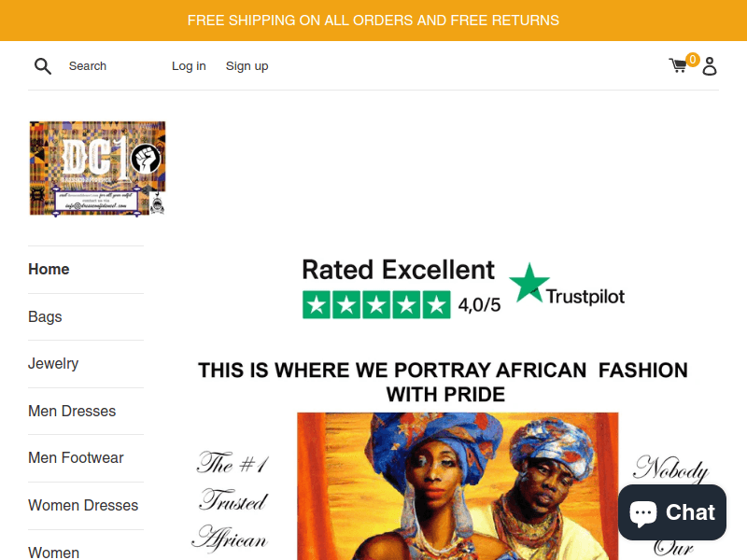This screenshot has height=560, width=747.
Task: Open the Bags category
Action: (45, 316)
